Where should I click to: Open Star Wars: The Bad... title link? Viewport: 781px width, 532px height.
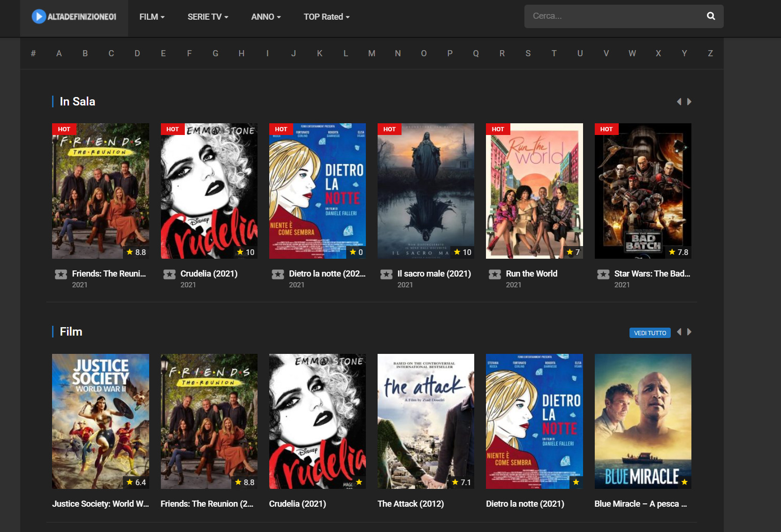click(x=652, y=274)
